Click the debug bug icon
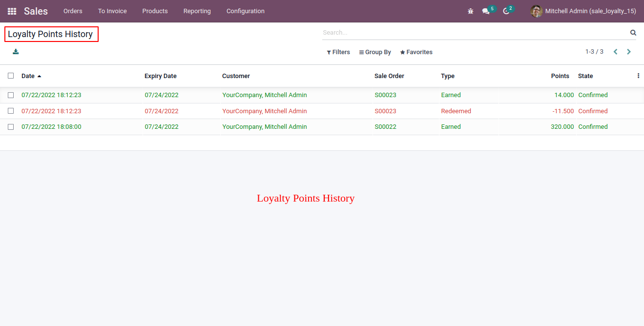Viewport: 644px width, 326px height. pos(471,11)
